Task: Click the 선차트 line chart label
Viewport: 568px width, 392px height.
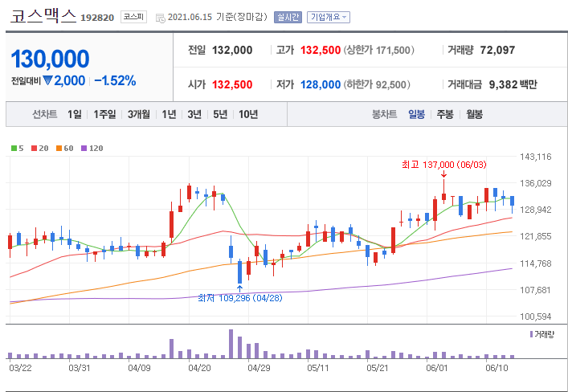Action: [x=44, y=115]
